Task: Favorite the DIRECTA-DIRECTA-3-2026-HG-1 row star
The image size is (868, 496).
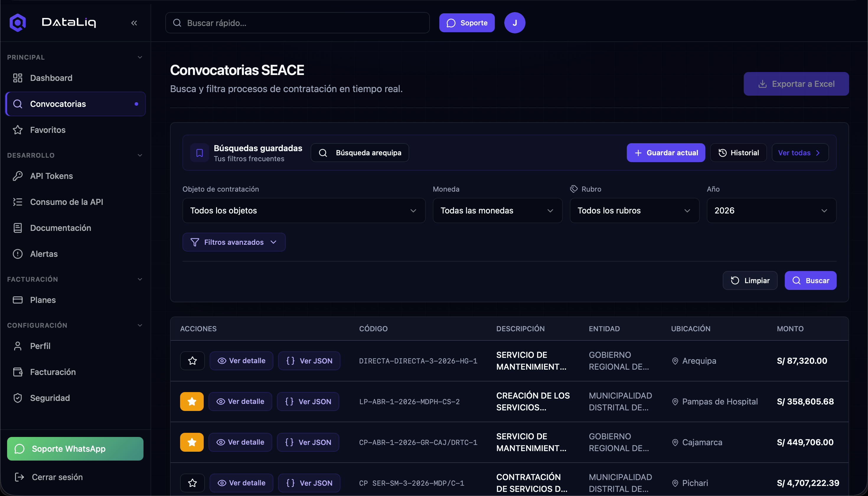Action: tap(192, 361)
